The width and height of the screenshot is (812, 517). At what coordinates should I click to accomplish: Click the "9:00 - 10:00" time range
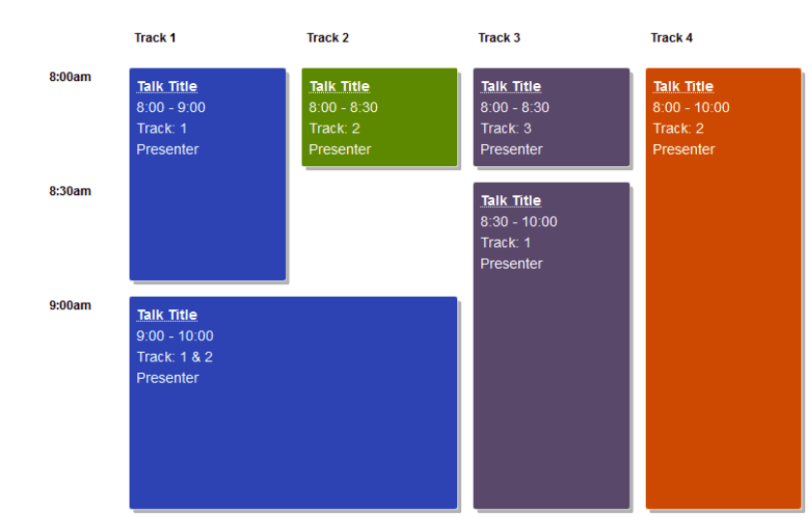pos(175,336)
